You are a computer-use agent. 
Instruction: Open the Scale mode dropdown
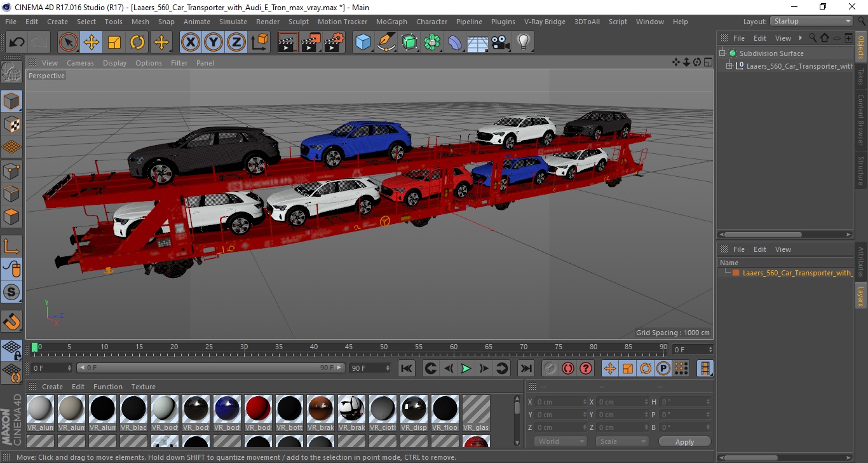coord(621,441)
